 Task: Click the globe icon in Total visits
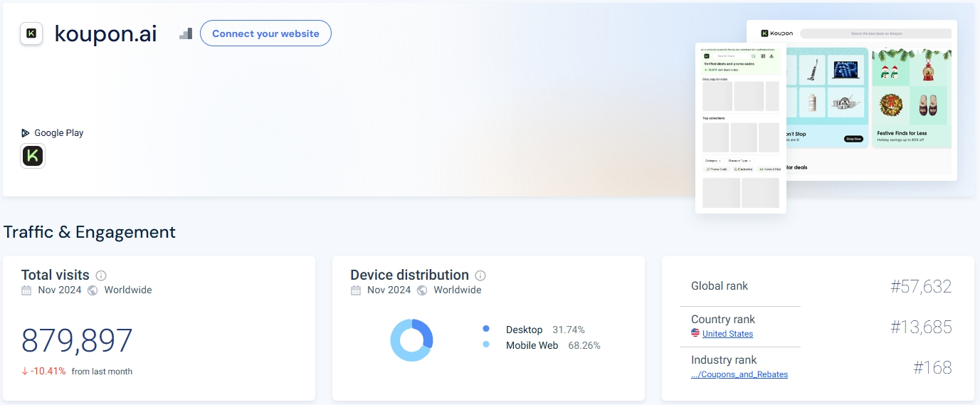pyautogui.click(x=93, y=290)
